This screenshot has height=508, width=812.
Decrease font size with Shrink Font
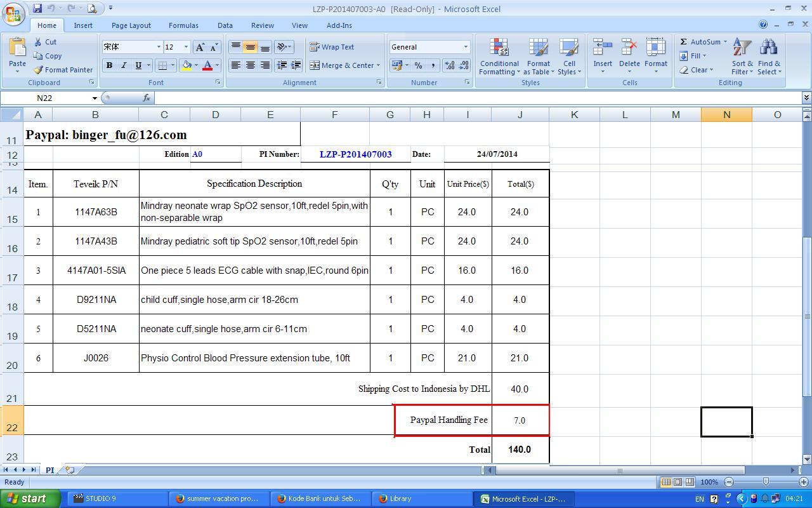pos(214,47)
